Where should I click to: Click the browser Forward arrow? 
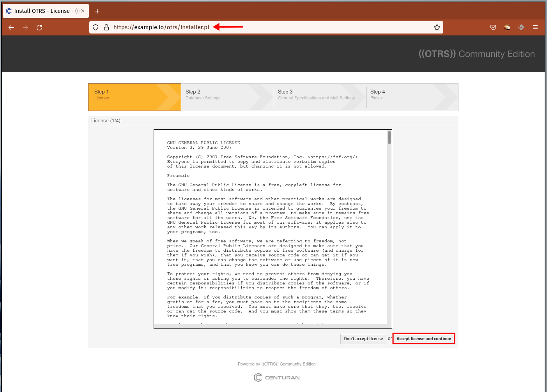25,27
